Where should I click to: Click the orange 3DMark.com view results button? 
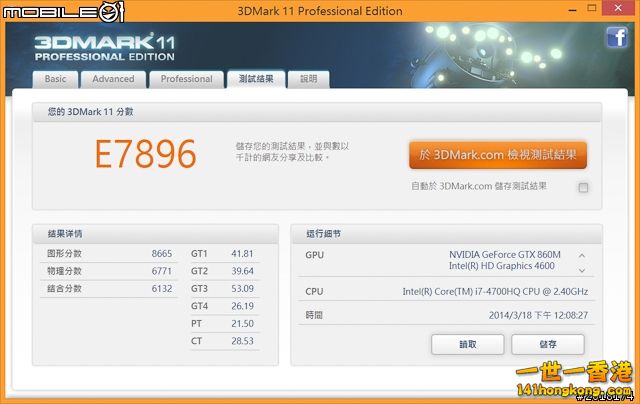pyautogui.click(x=498, y=155)
